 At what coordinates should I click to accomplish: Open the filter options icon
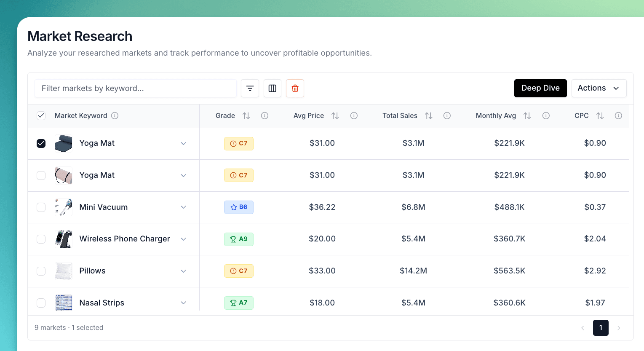250,88
